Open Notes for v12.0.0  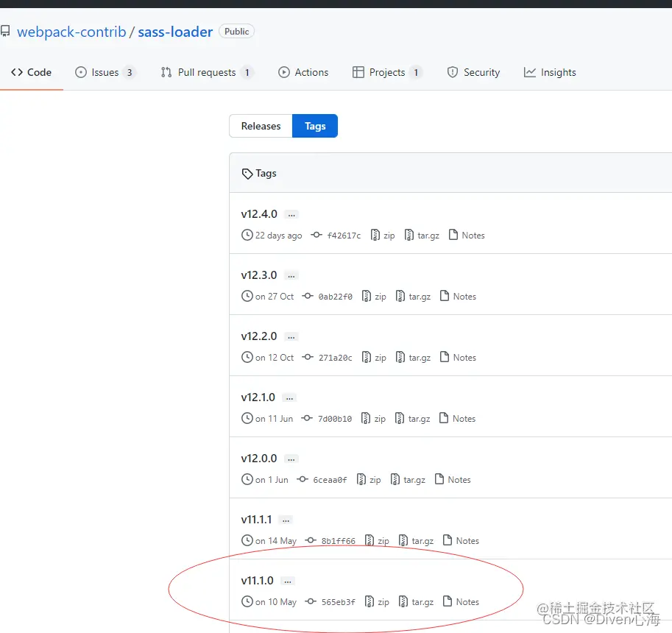click(453, 480)
